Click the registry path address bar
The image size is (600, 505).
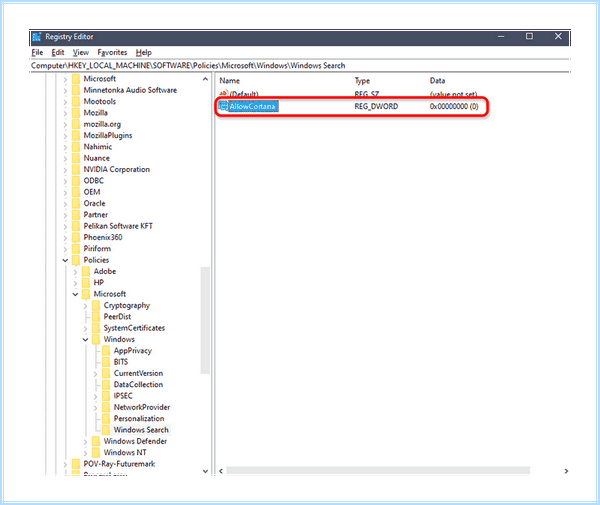pos(300,65)
